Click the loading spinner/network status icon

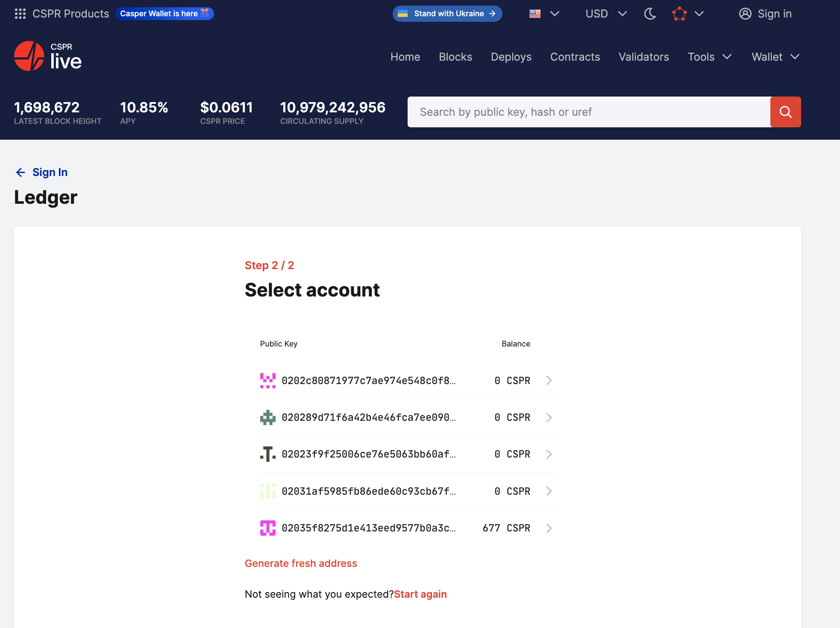point(679,13)
